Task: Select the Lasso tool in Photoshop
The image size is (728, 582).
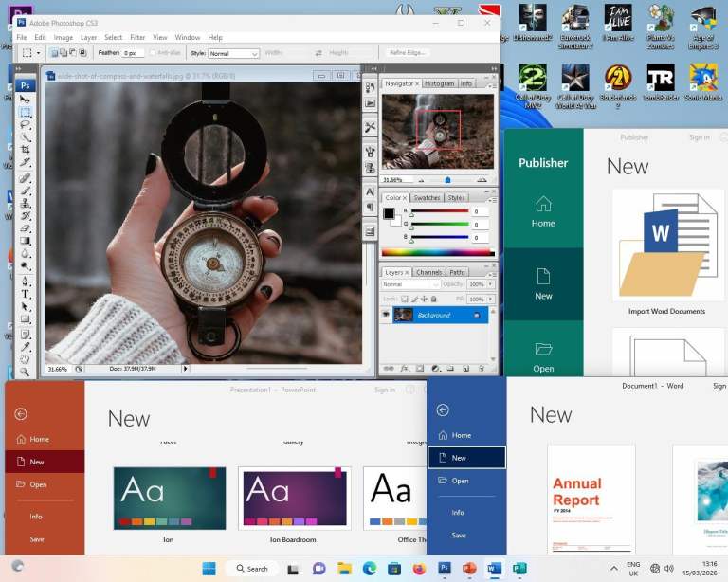Action: click(26, 124)
